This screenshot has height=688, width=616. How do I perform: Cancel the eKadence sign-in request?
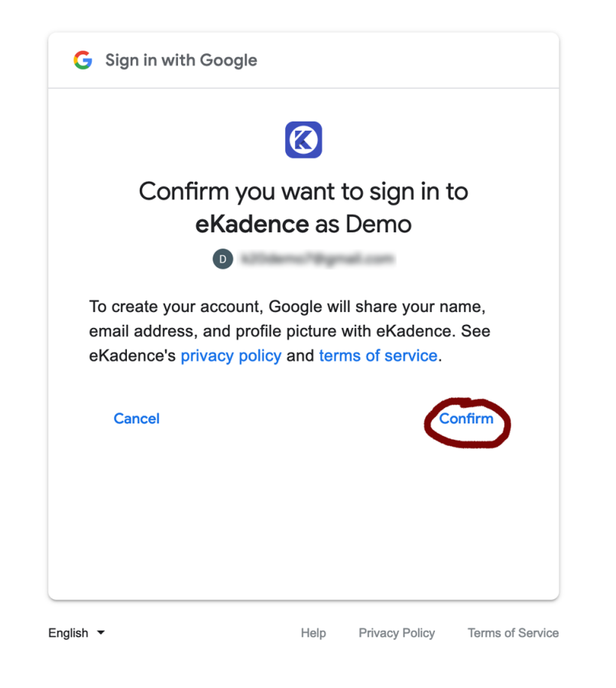point(137,419)
